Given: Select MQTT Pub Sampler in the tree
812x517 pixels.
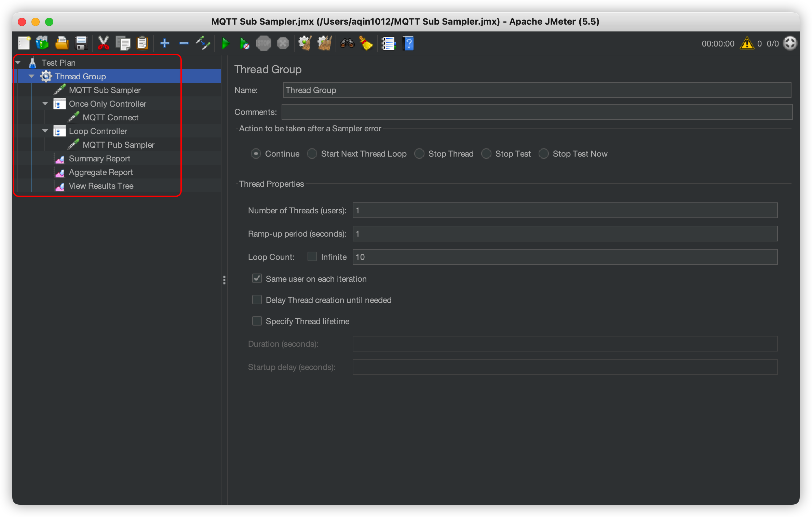Looking at the screenshot, I should [118, 144].
